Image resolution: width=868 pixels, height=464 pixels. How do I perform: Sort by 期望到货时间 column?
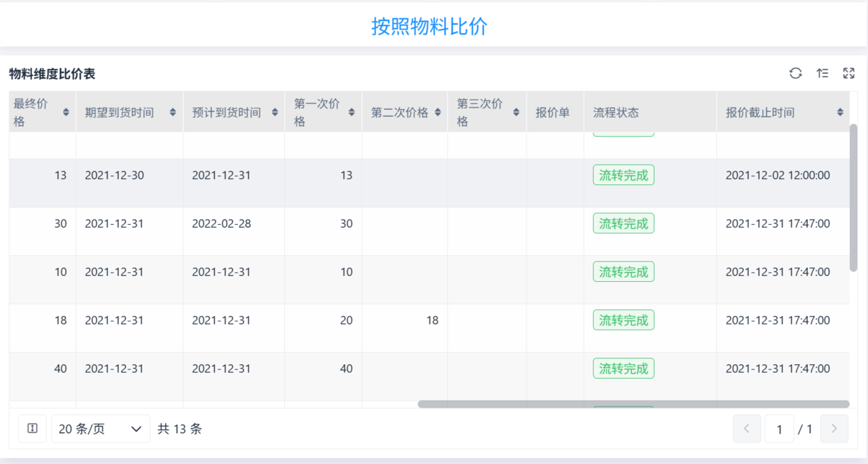click(x=173, y=112)
